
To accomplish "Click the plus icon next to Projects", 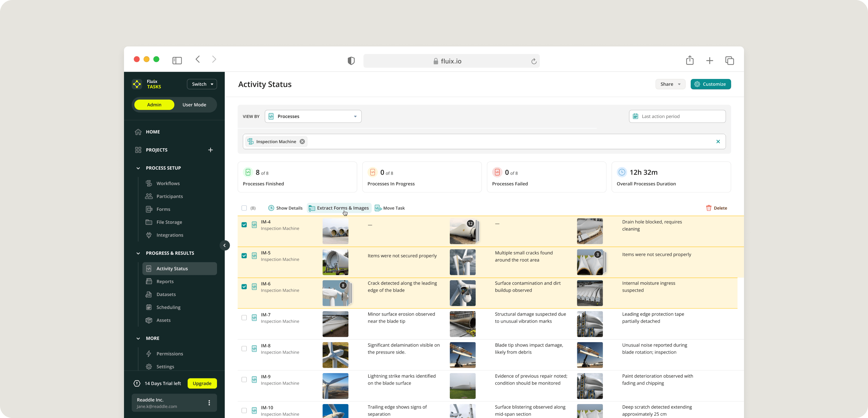I will (x=210, y=150).
